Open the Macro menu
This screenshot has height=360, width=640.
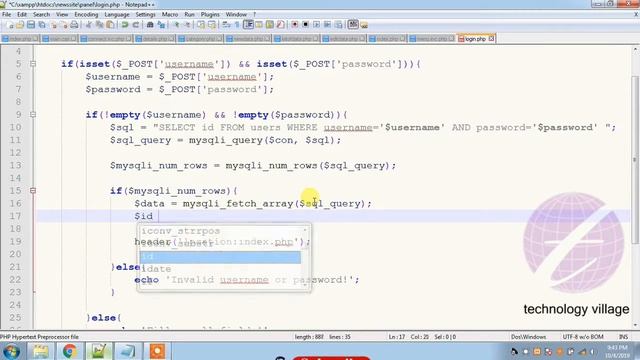pyautogui.click(x=170, y=14)
